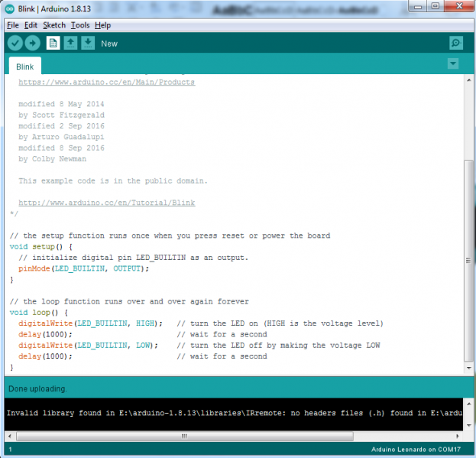This screenshot has width=476, height=458.
Task: Open the Edit menu
Action: click(x=31, y=25)
